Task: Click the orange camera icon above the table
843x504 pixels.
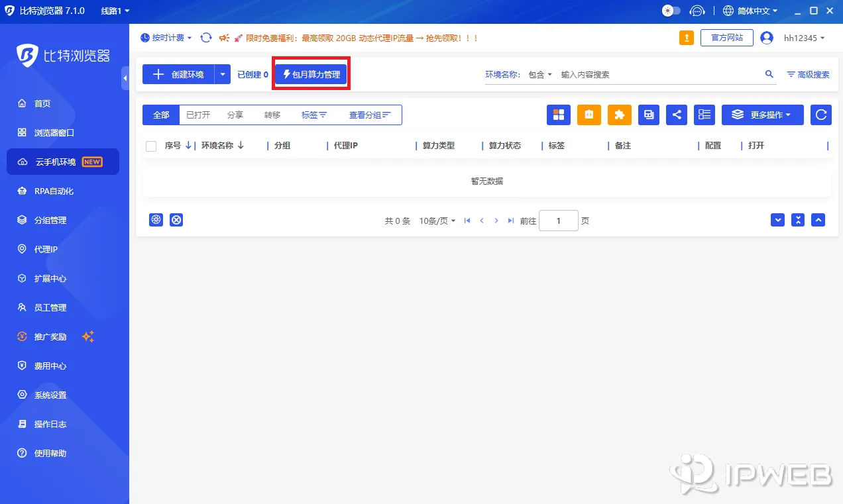Action: [x=589, y=115]
